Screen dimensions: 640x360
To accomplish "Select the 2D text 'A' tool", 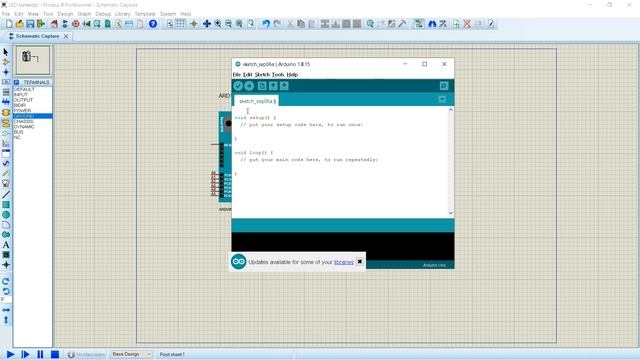I will [6, 245].
